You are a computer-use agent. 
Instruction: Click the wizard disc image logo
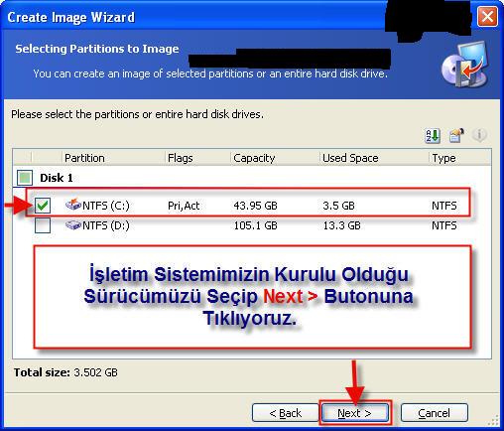coord(465,65)
